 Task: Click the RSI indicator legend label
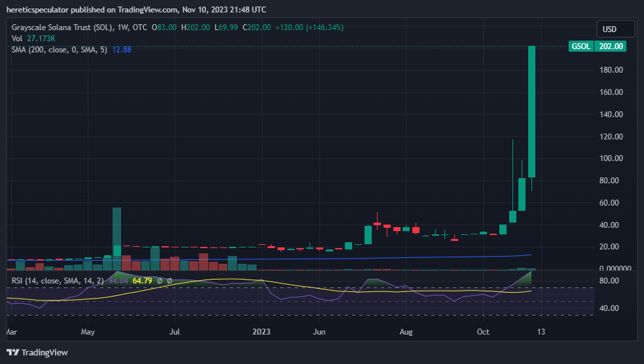tap(58, 281)
